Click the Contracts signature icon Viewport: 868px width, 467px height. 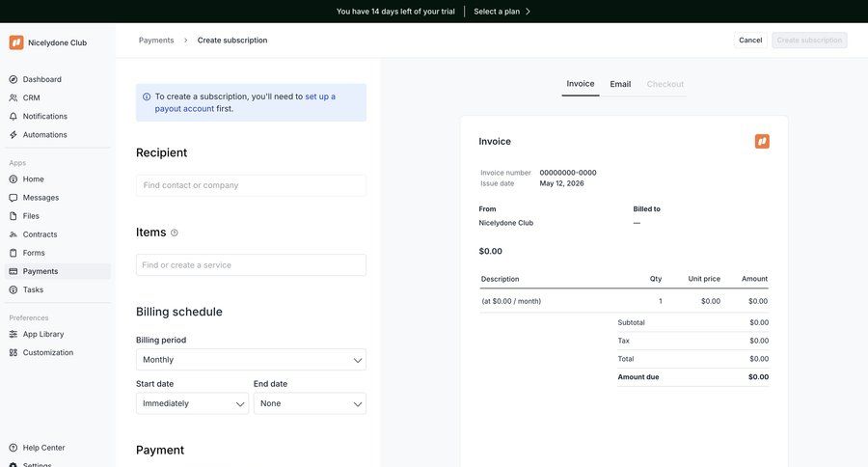click(x=14, y=234)
